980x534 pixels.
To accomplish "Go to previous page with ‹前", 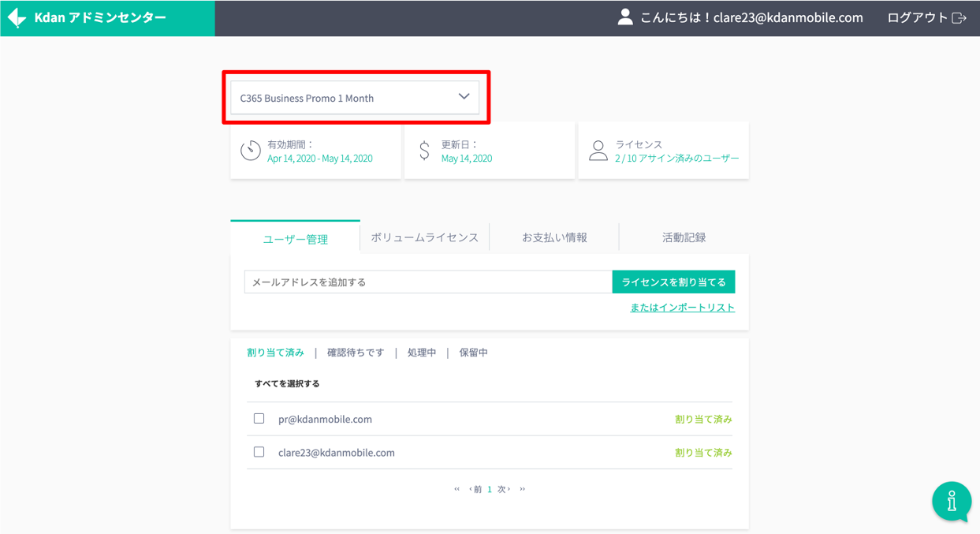I will [x=475, y=489].
